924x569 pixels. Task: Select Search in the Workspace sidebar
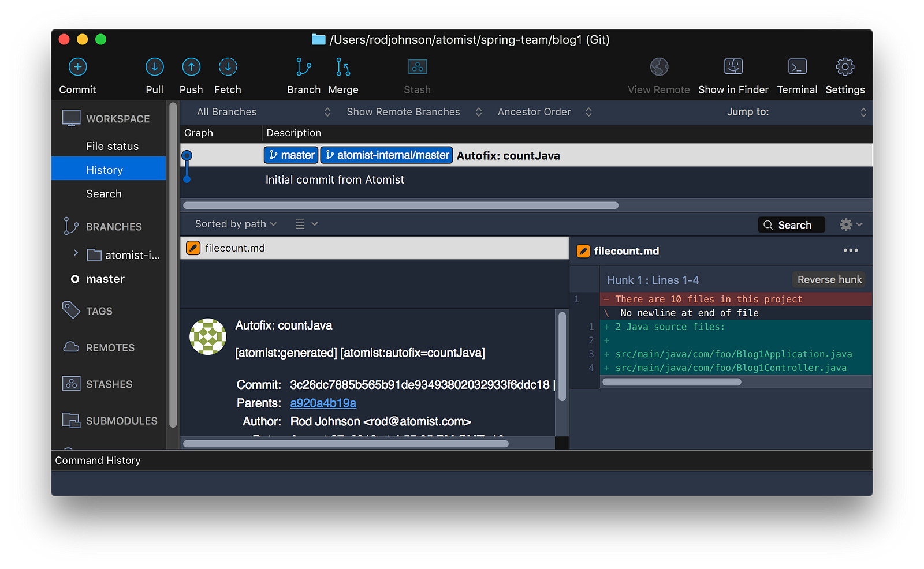coord(109,194)
